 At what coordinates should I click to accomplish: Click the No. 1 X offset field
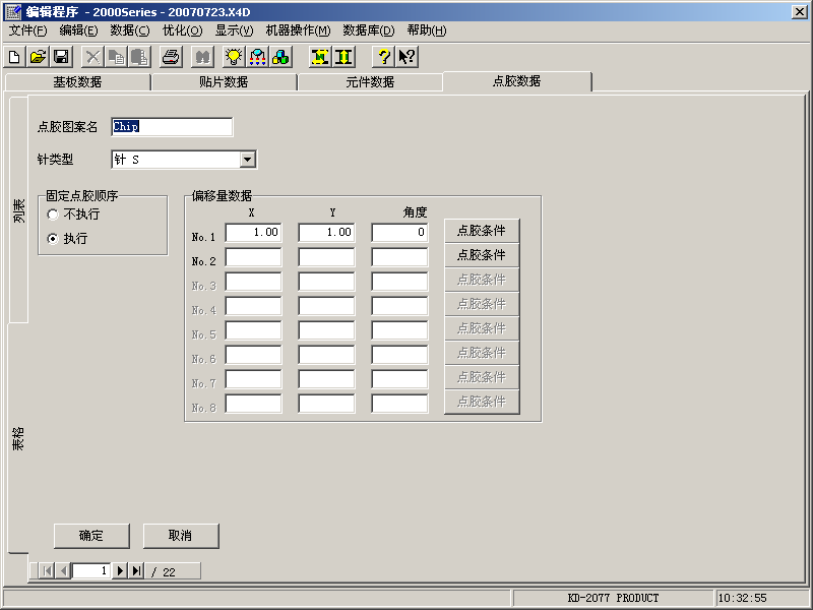(254, 232)
